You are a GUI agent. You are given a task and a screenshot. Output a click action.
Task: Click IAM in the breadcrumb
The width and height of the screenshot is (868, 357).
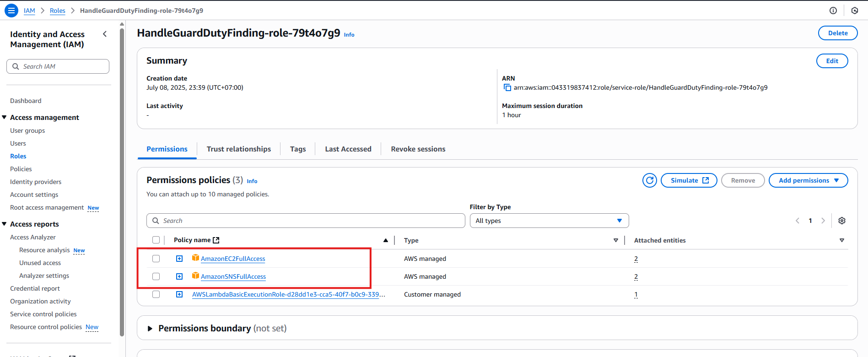pyautogui.click(x=29, y=11)
